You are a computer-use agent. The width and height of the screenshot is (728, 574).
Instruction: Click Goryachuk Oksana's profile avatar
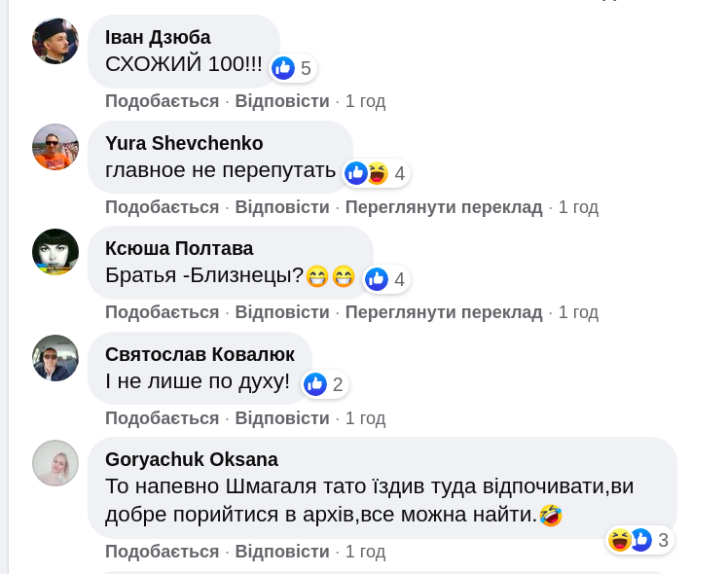(55, 463)
